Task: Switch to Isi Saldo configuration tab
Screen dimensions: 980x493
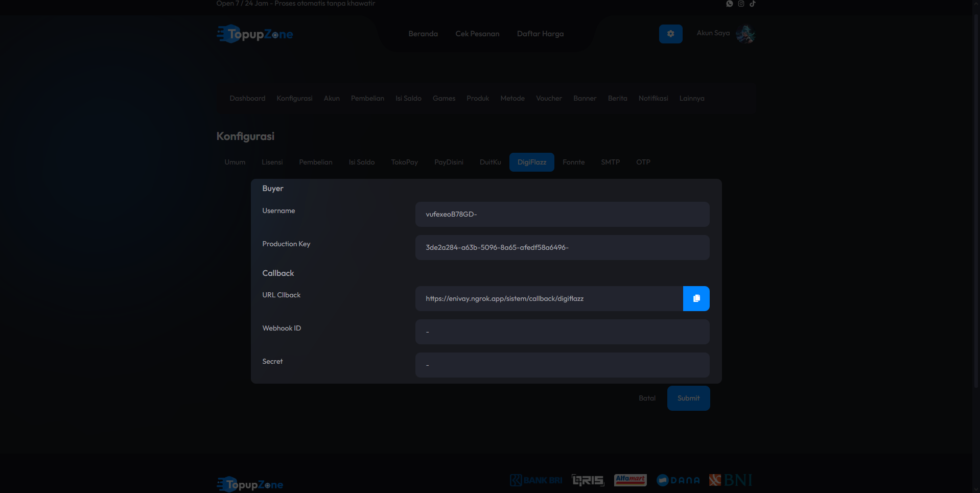Action: (362, 162)
